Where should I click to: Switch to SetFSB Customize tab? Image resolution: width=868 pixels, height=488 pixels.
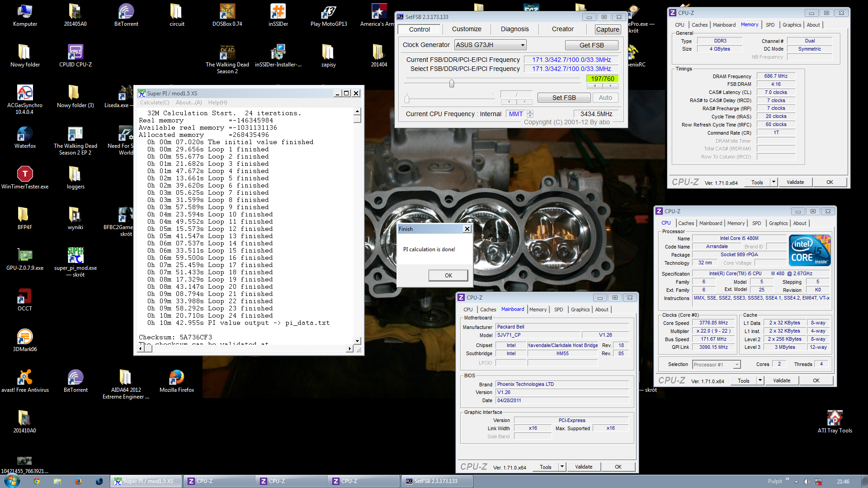467,29
